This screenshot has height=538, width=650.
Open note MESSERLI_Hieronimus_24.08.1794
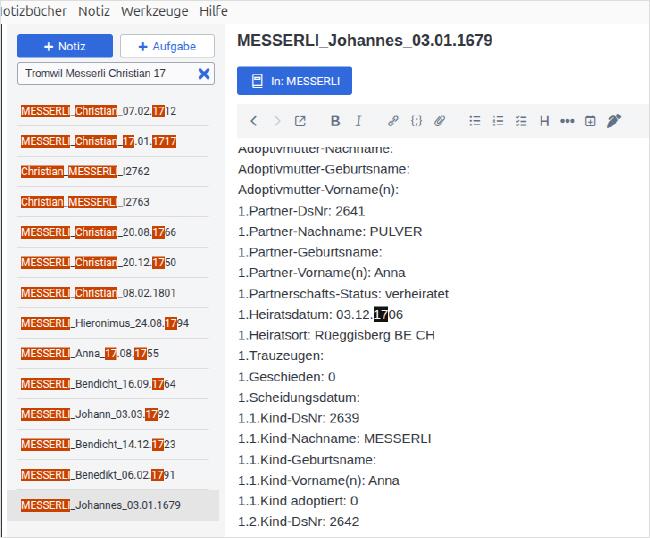click(x=105, y=323)
